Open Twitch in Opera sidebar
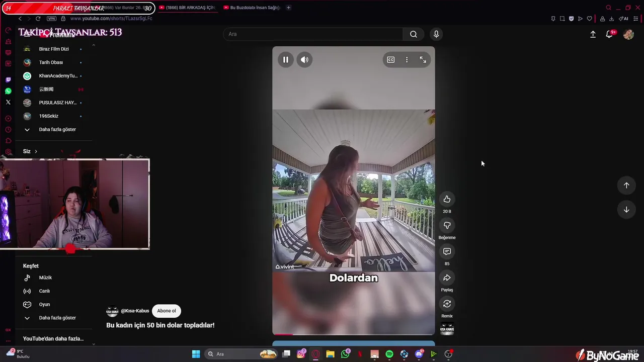The height and width of the screenshot is (362, 644). 8,80
